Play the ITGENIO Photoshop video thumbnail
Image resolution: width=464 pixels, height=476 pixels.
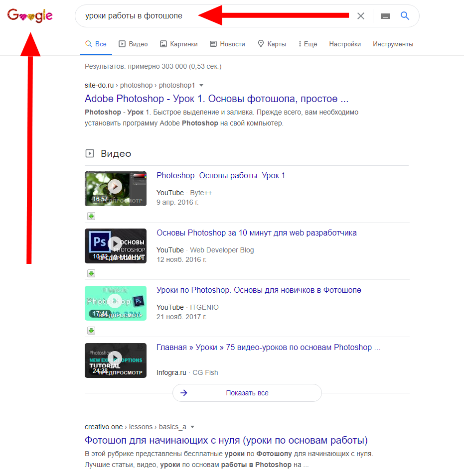click(x=116, y=303)
